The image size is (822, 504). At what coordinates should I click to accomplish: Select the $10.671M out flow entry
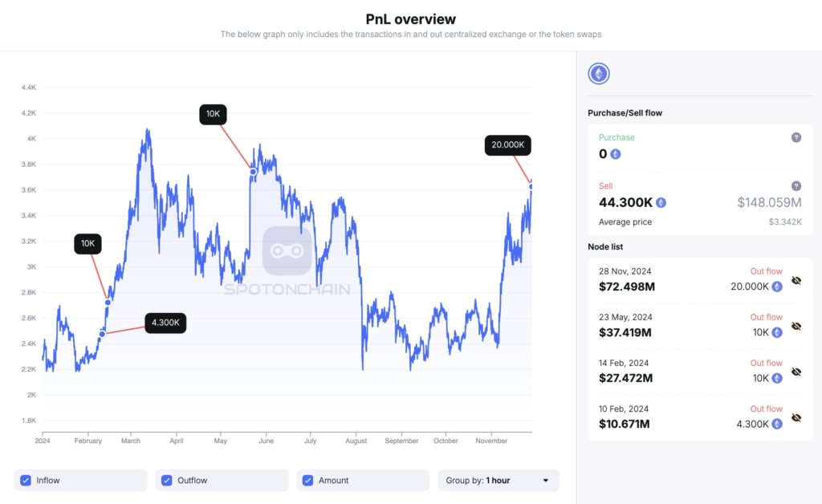625,424
